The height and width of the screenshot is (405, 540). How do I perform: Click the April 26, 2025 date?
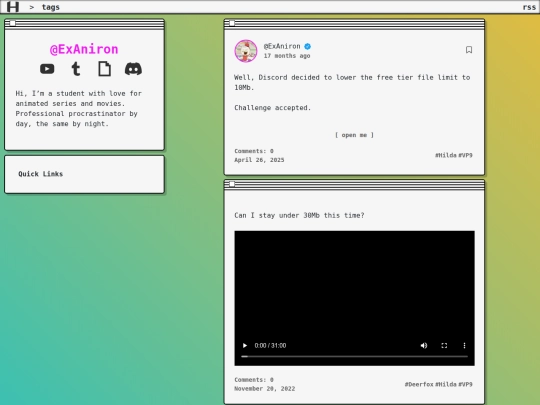[259, 160]
